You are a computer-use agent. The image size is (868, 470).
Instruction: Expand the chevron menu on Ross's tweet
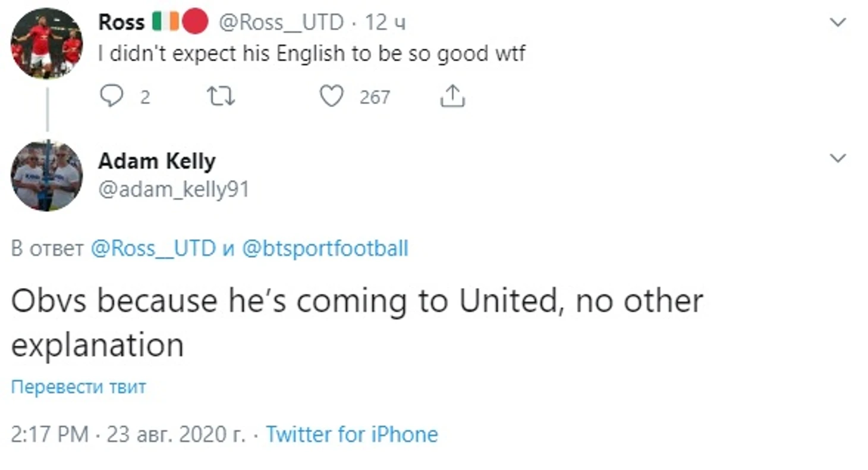(837, 23)
